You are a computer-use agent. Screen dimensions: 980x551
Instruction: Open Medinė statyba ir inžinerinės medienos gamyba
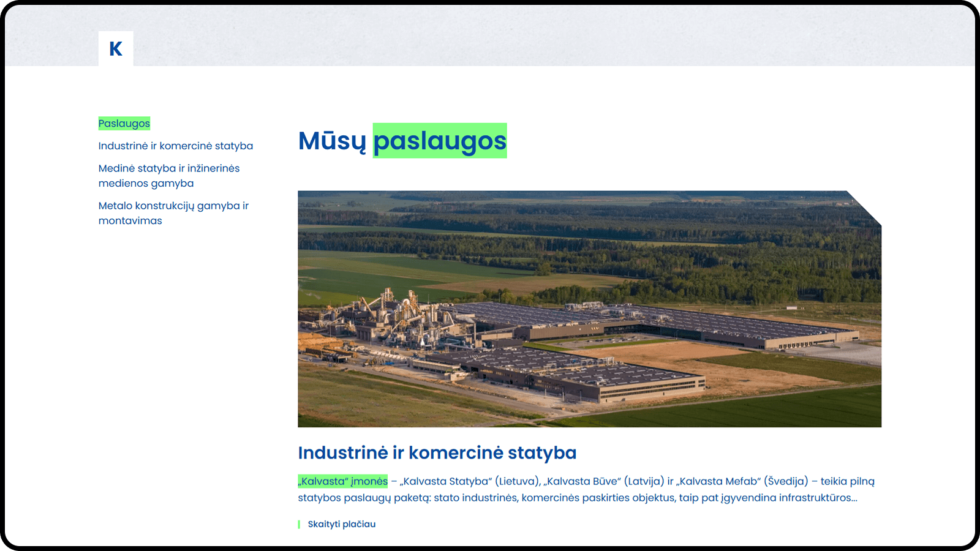169,176
